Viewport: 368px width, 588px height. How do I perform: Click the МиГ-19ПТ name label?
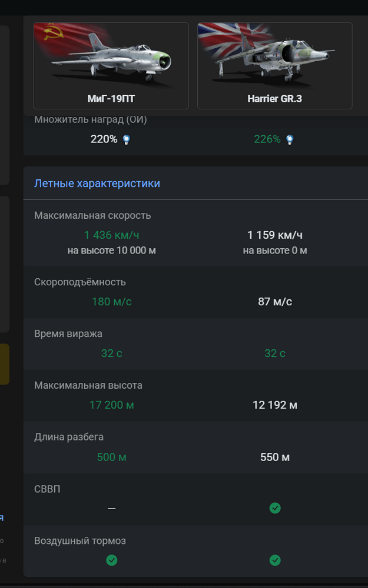pos(111,99)
